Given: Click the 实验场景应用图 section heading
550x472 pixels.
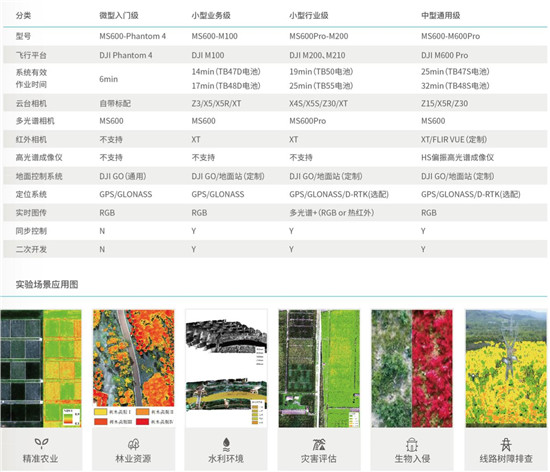Looking at the screenshot, I should [47, 284].
